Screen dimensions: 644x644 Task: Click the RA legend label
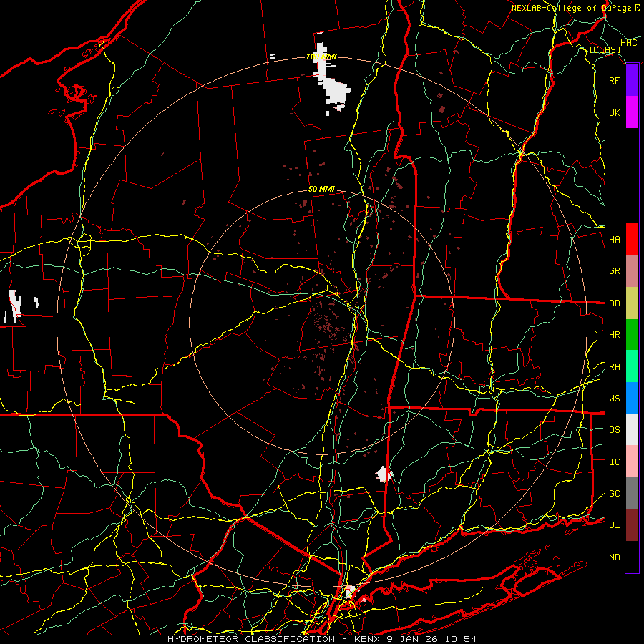click(x=615, y=367)
